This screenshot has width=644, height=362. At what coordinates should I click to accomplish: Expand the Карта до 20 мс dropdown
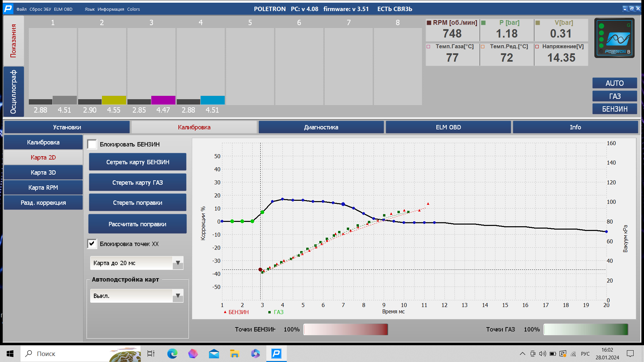(178, 263)
